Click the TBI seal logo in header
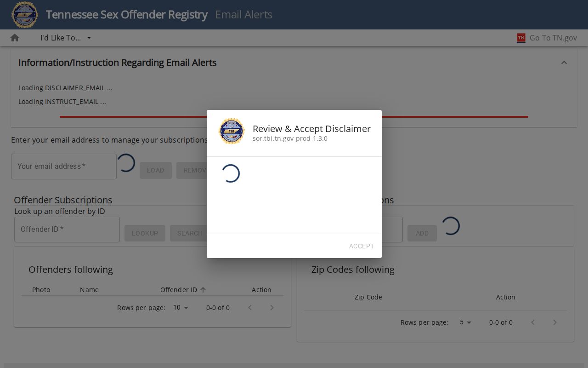The height and width of the screenshot is (368, 588). [25, 15]
